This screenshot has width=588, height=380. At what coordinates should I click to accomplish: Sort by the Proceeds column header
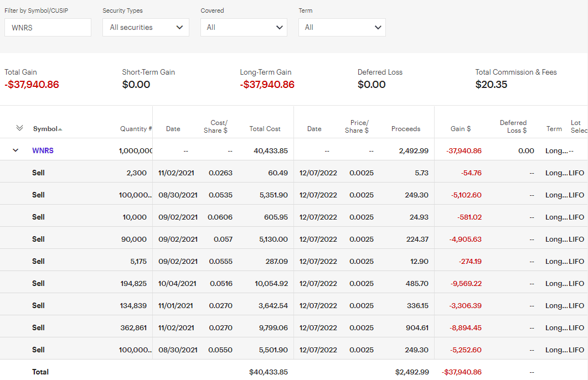pos(405,129)
